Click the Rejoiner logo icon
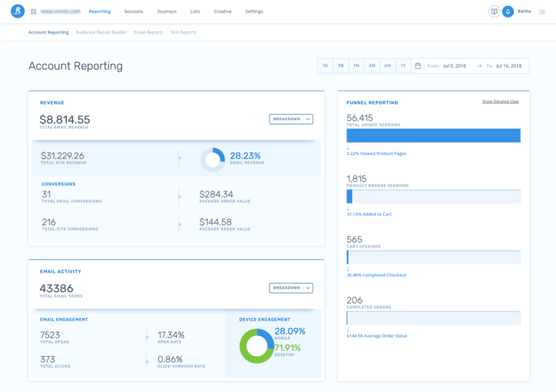 18,11
